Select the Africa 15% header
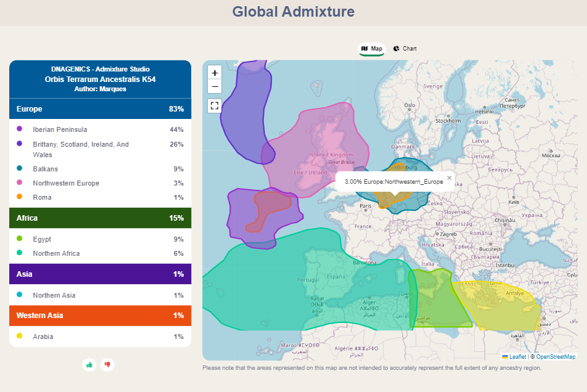The height and width of the screenshot is (392, 587). [x=101, y=218]
